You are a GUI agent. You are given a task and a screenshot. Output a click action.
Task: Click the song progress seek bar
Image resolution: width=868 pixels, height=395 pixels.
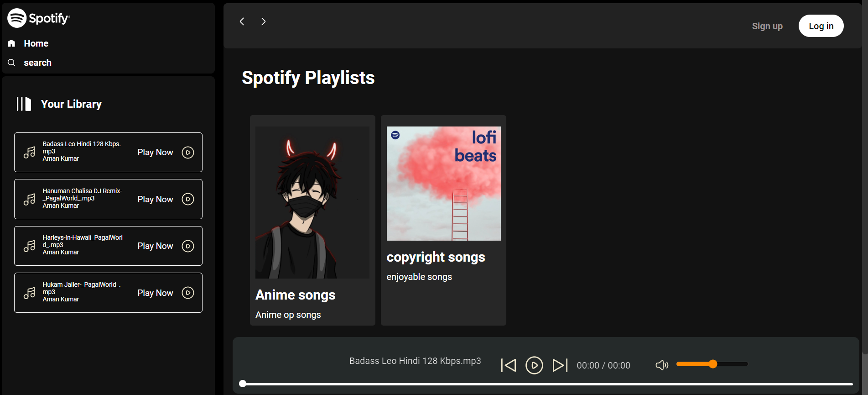pos(547,384)
